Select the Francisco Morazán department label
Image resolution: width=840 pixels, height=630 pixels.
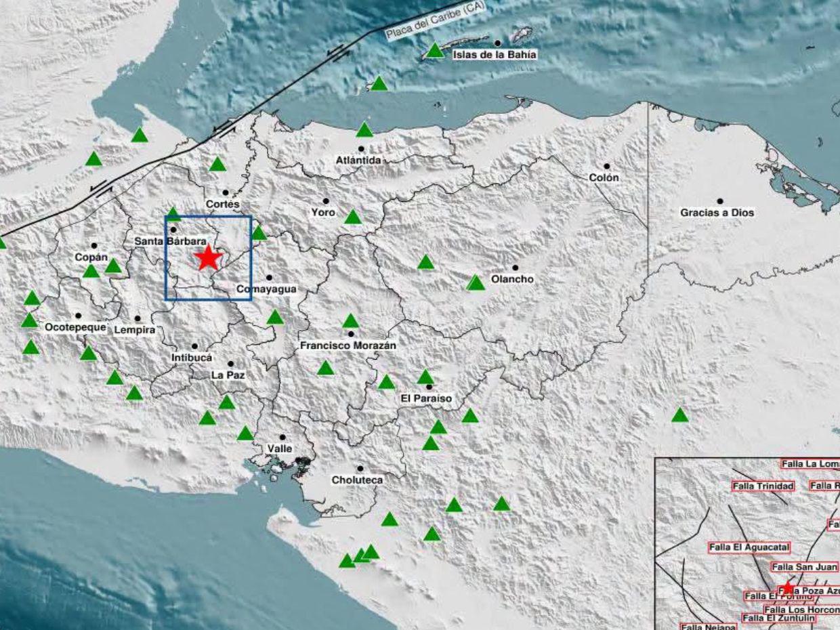(x=348, y=345)
